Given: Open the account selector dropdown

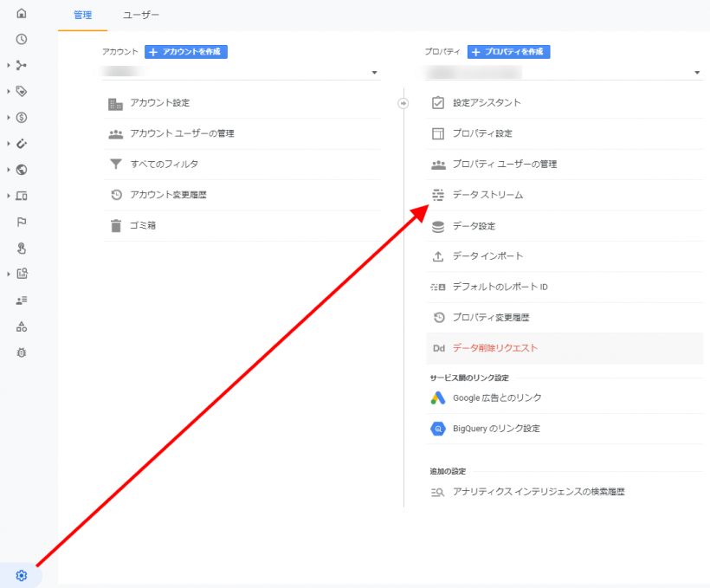Looking at the screenshot, I should [374, 72].
